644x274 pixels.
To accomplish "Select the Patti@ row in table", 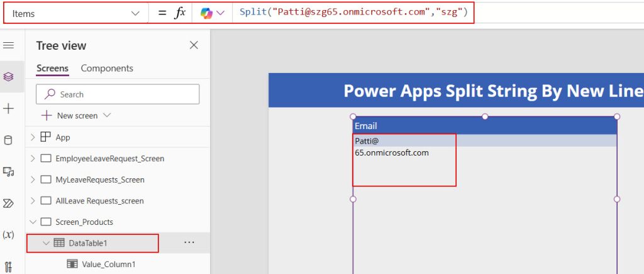I will (485, 140).
